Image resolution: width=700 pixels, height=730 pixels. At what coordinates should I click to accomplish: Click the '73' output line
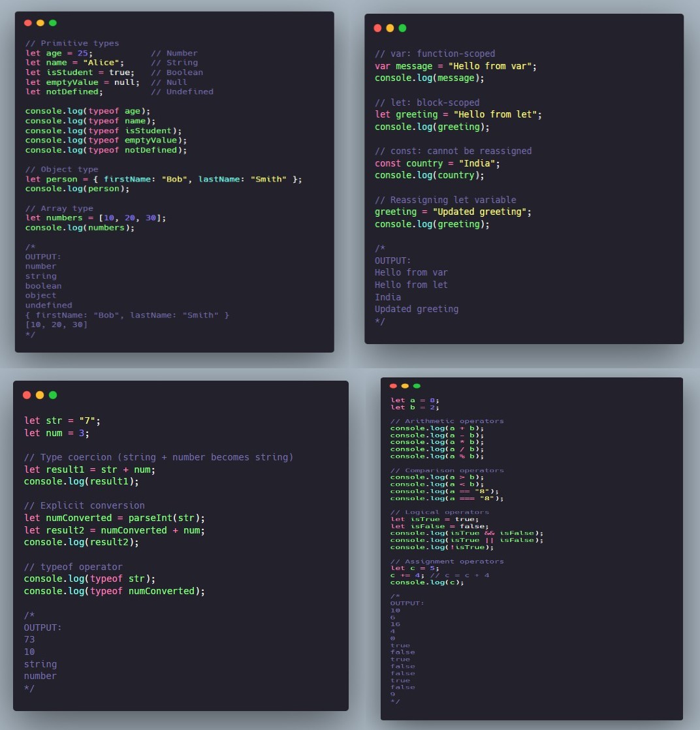point(29,640)
